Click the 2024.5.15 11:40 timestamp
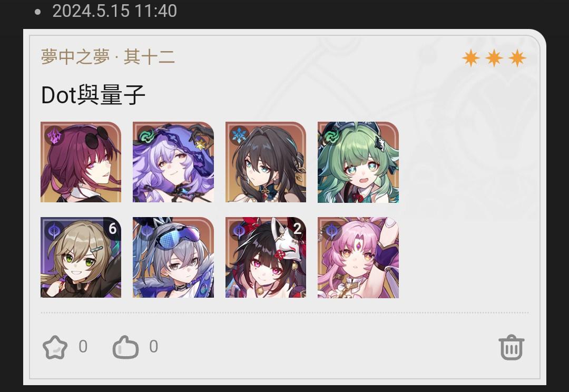 (114, 11)
